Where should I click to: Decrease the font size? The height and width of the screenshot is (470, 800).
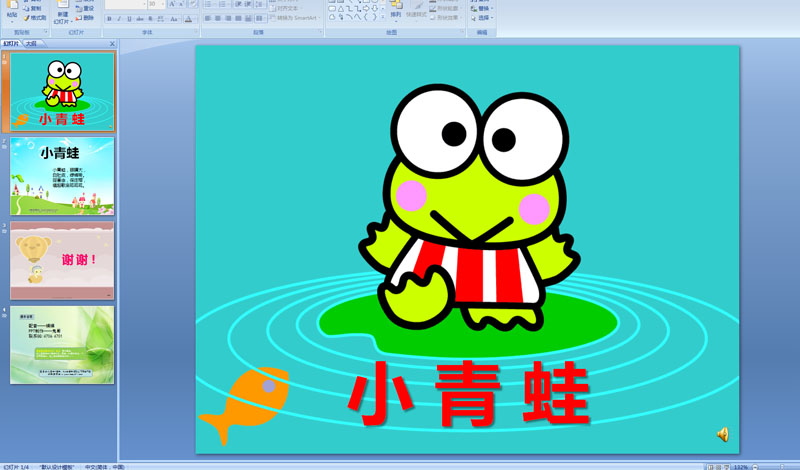point(181,4)
